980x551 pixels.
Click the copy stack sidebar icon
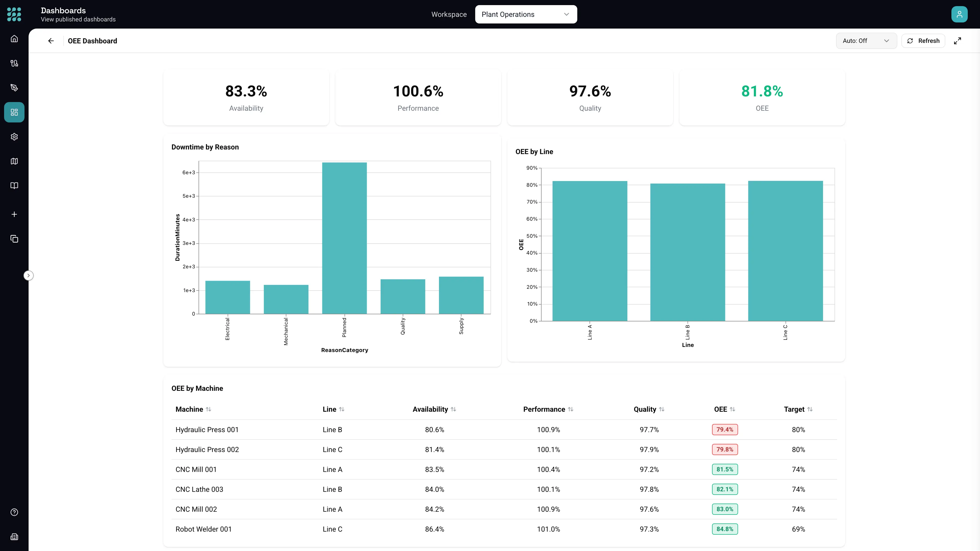coord(14,239)
